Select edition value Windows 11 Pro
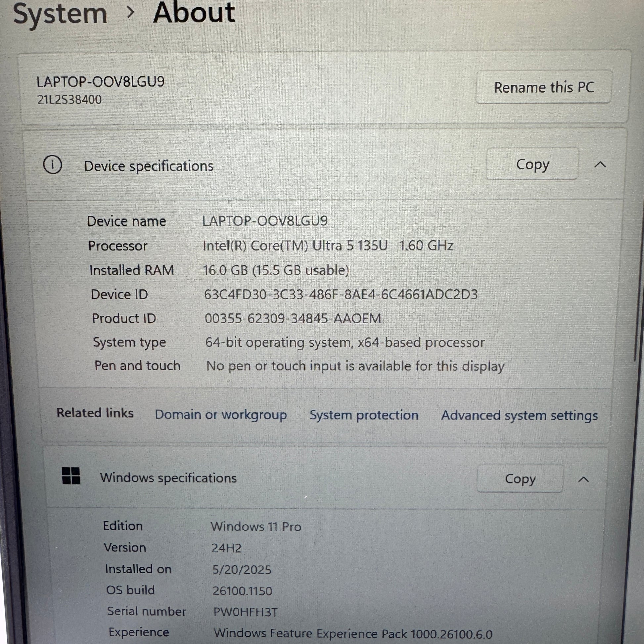The height and width of the screenshot is (644, 644). [256, 526]
